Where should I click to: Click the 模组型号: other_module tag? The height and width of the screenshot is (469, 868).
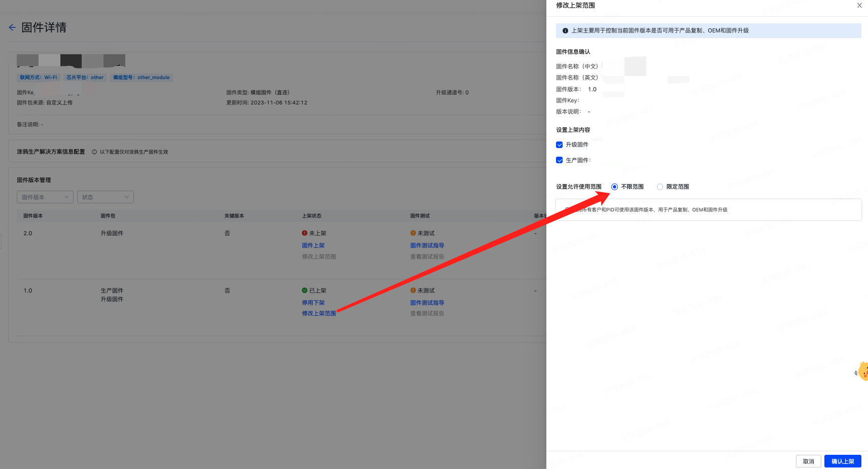pyautogui.click(x=141, y=78)
